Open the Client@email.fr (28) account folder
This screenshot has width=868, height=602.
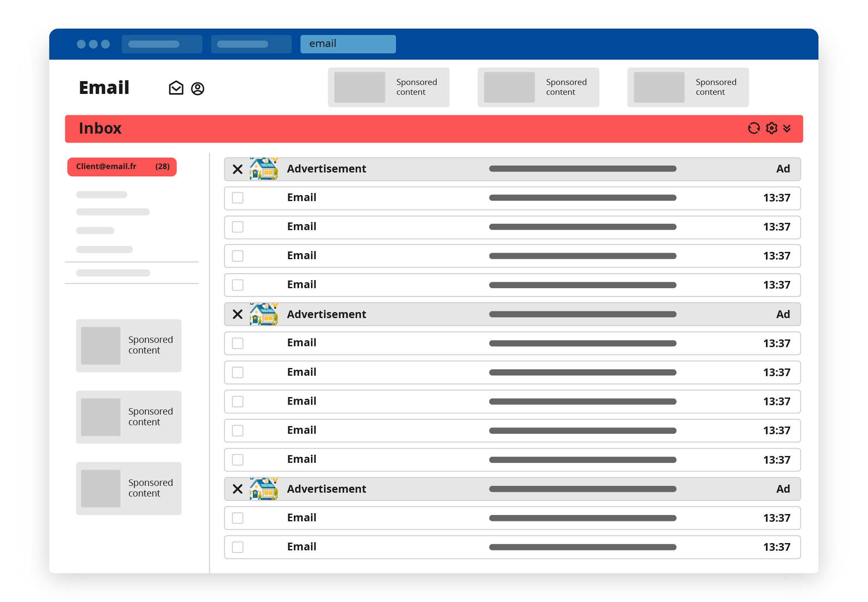[x=122, y=167]
